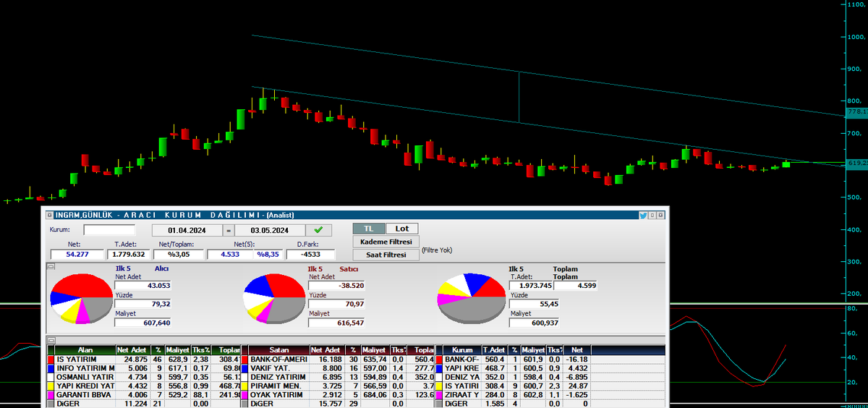The image size is (868, 408).
Task: Sort Alan table by Net Adet header
Action: click(x=132, y=349)
